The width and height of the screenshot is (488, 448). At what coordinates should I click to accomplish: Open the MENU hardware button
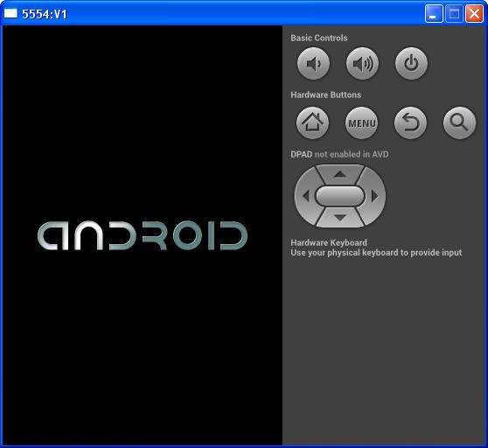(361, 122)
